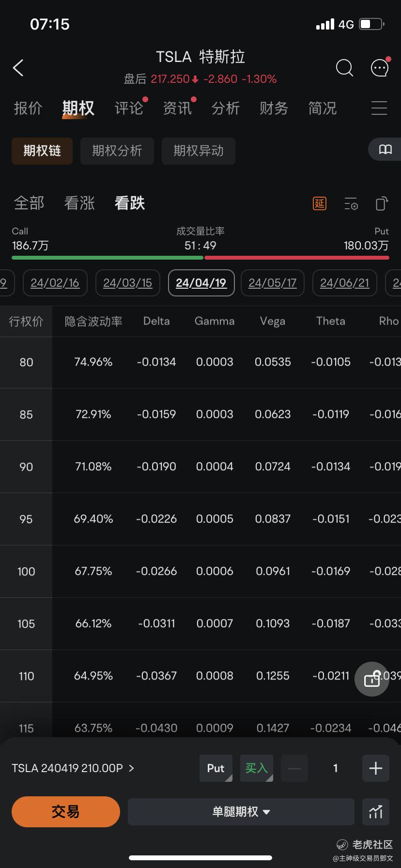Open the 资讯 tab
Image resolution: width=401 pixels, height=868 pixels.
[x=177, y=108]
